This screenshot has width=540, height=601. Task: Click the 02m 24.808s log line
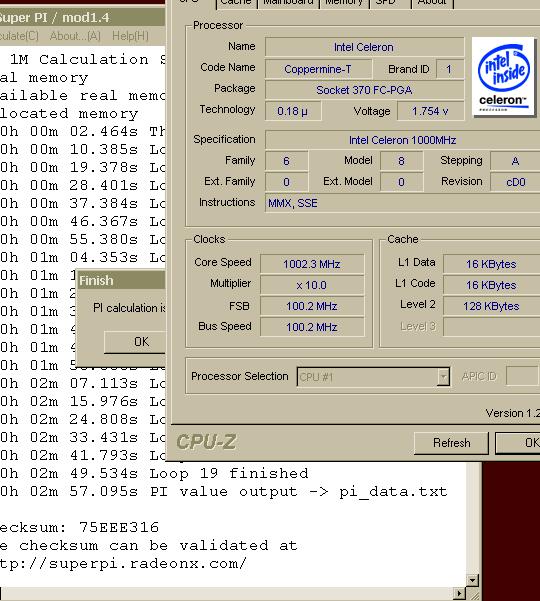pos(83,420)
